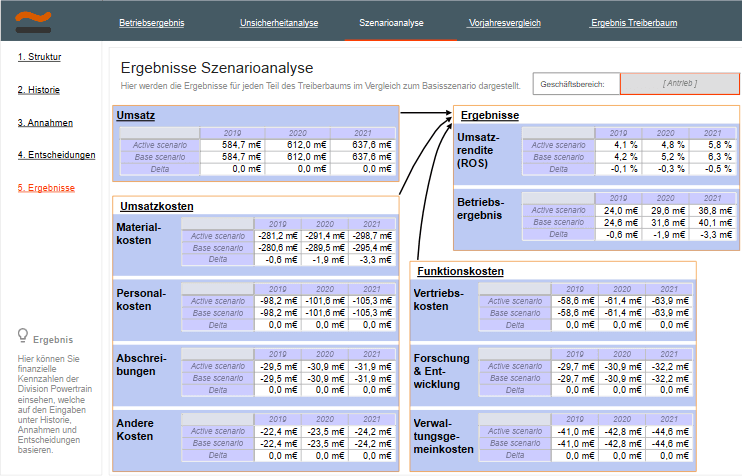
Task: Click the Vertriebskosten label
Action: [x=438, y=300]
